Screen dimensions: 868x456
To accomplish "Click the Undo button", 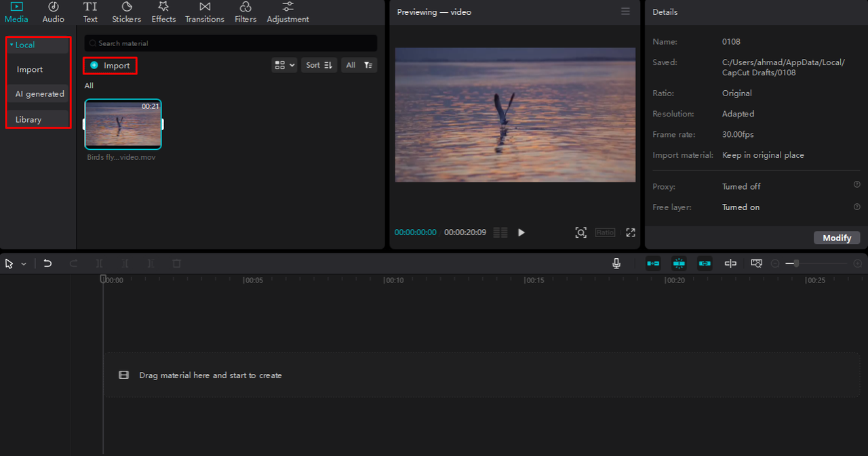I will click(x=47, y=264).
